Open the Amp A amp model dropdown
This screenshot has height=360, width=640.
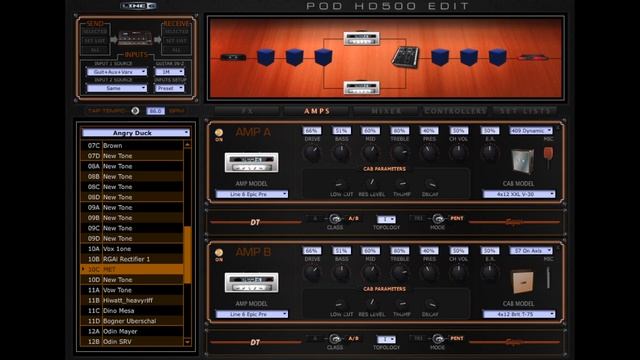click(251, 194)
